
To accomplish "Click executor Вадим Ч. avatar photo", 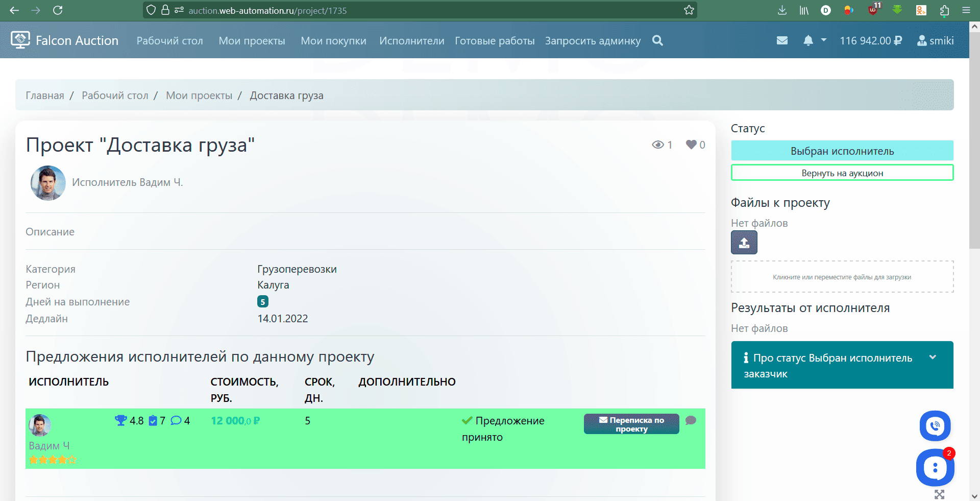I will coord(48,183).
